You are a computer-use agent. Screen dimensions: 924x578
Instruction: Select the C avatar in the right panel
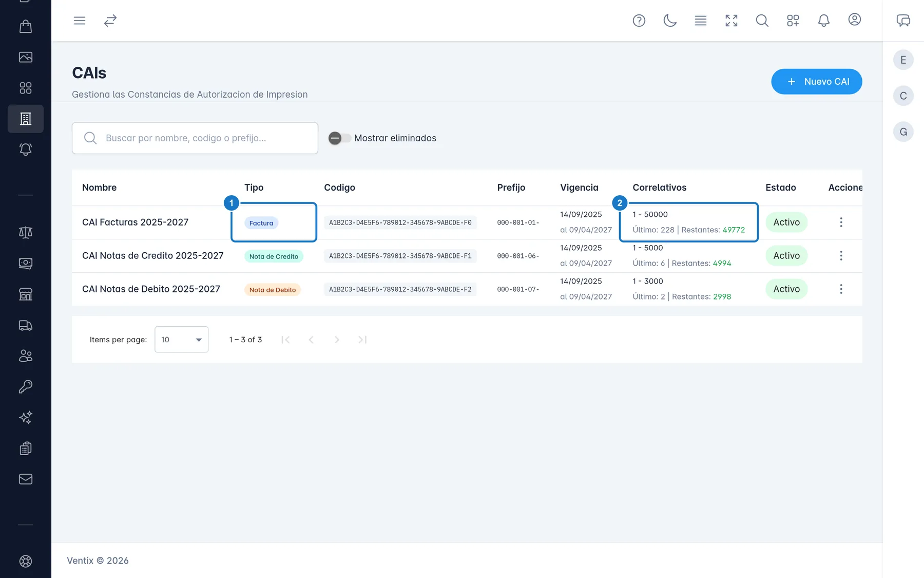(903, 96)
